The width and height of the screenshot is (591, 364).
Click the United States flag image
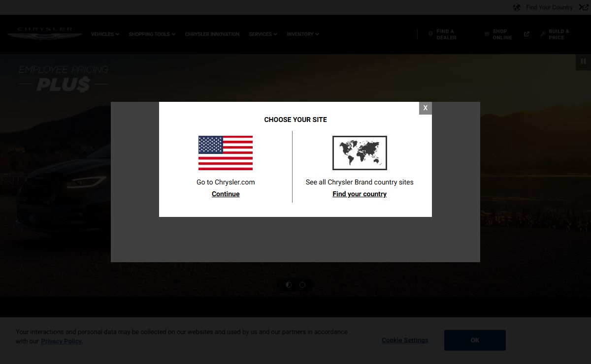[x=226, y=153]
